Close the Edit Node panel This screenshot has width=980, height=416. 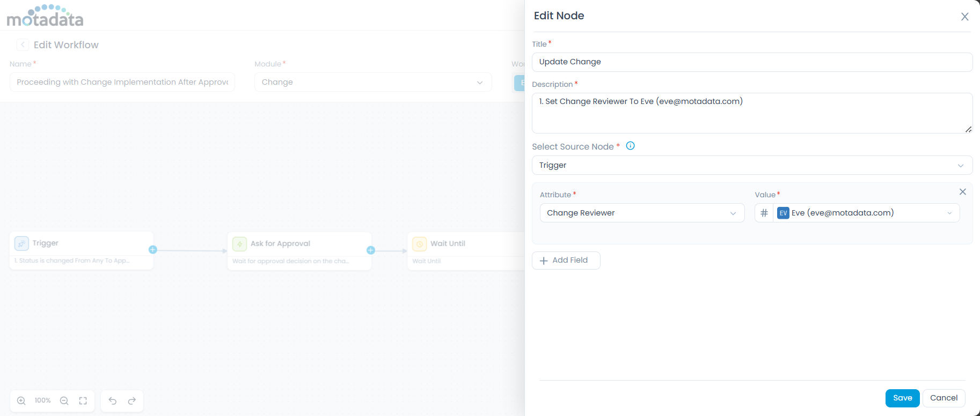pyautogui.click(x=964, y=17)
